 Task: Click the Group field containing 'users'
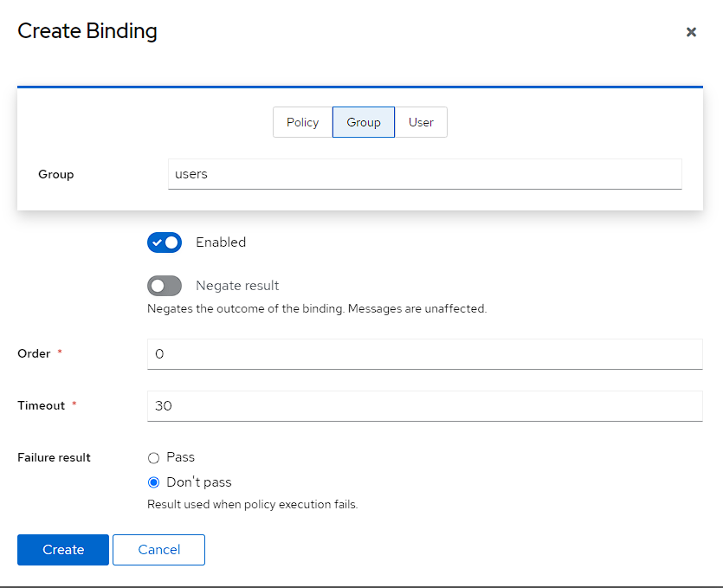click(x=424, y=173)
